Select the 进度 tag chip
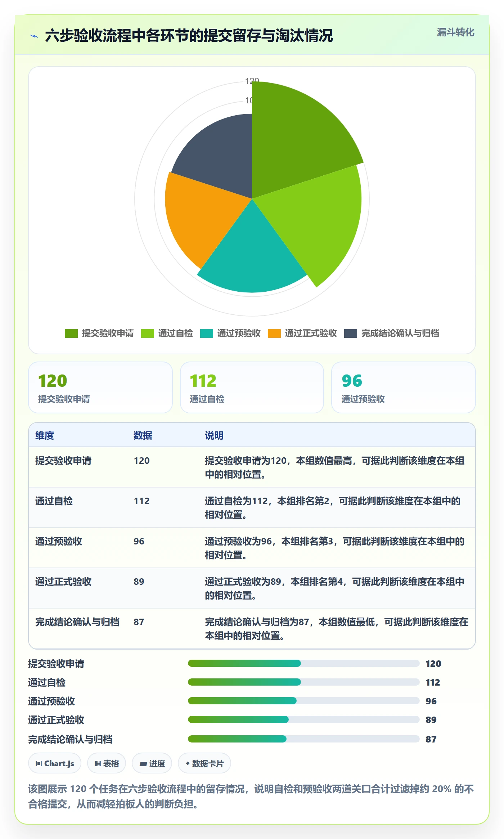The image size is (504, 839). tap(152, 763)
